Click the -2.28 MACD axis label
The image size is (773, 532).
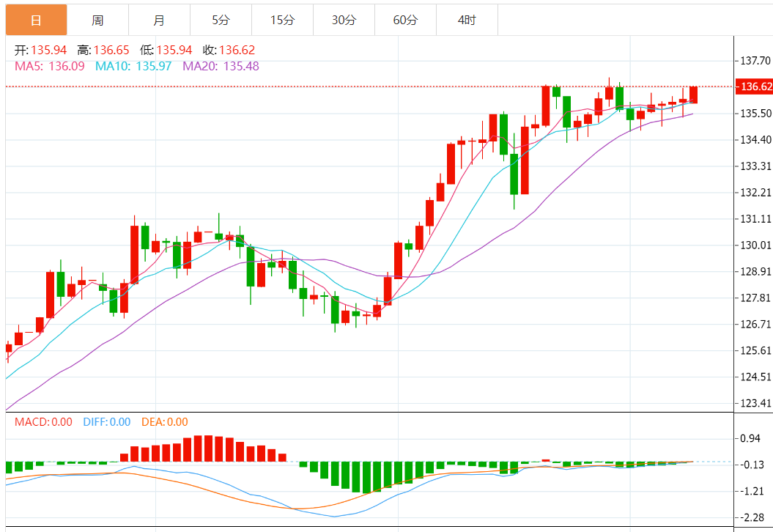point(752,517)
